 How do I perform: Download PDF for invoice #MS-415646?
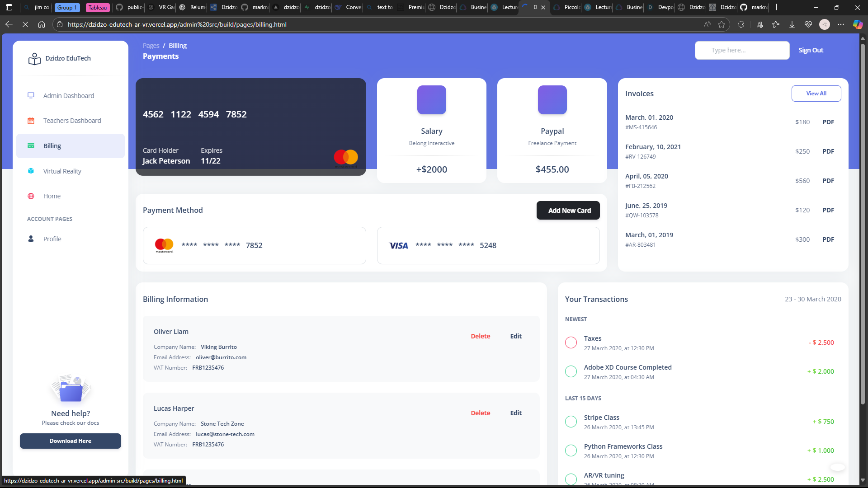tap(828, 122)
